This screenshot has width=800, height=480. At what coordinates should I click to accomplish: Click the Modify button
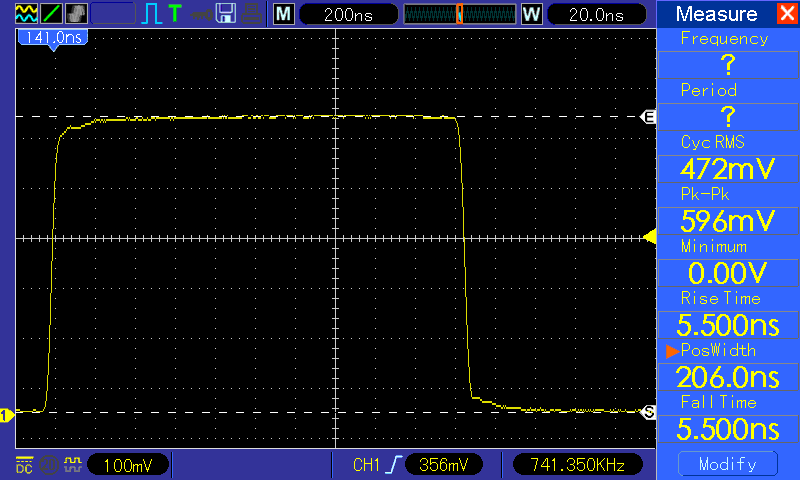coord(728,464)
